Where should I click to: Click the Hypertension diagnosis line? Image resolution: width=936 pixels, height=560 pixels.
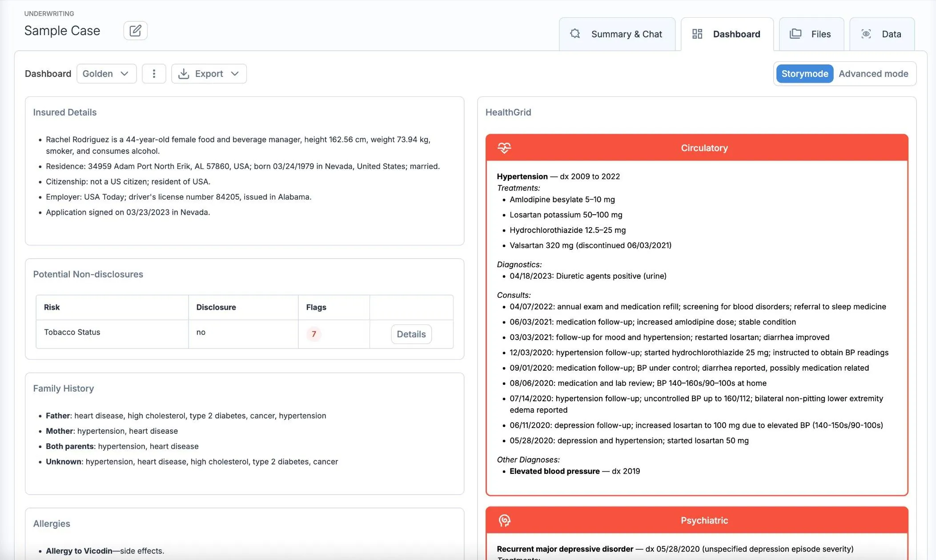[x=558, y=176]
